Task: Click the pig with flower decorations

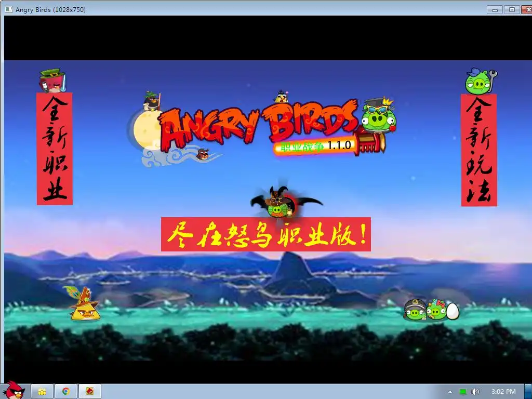Action: tap(436, 310)
